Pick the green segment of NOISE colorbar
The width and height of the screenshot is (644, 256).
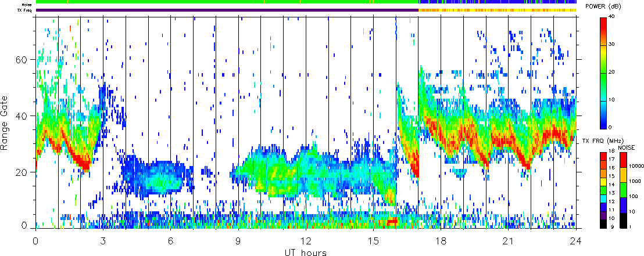(623, 190)
